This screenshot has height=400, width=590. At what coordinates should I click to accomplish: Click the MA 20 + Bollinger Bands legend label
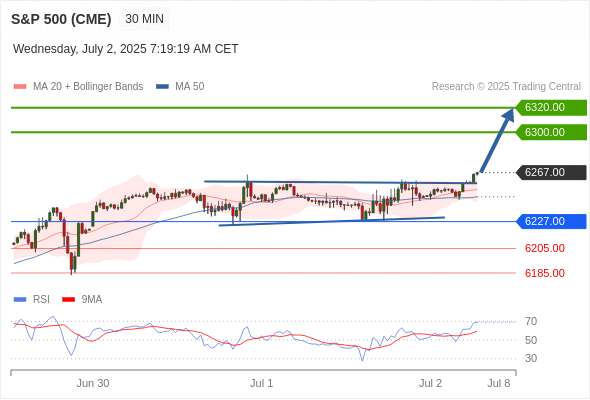88,87
